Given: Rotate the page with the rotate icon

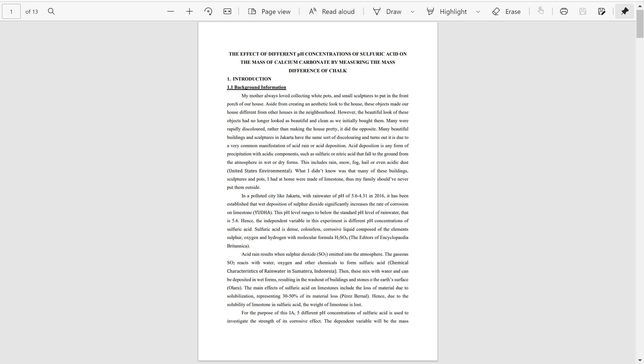Looking at the screenshot, I should 208,12.
